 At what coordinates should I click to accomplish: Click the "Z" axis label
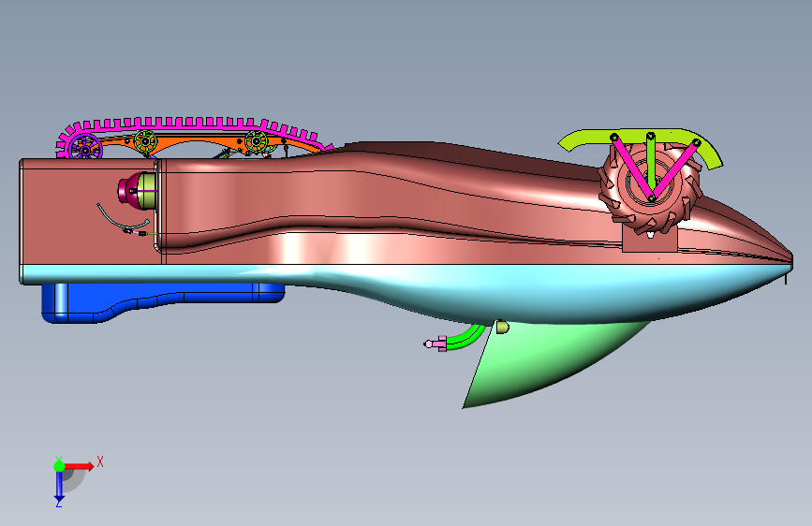pyautogui.click(x=58, y=504)
